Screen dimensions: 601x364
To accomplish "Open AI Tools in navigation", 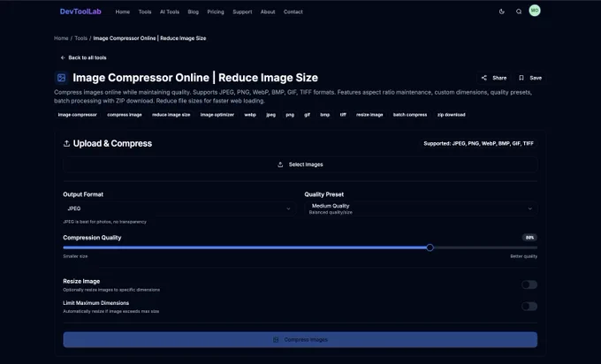I will click(170, 11).
